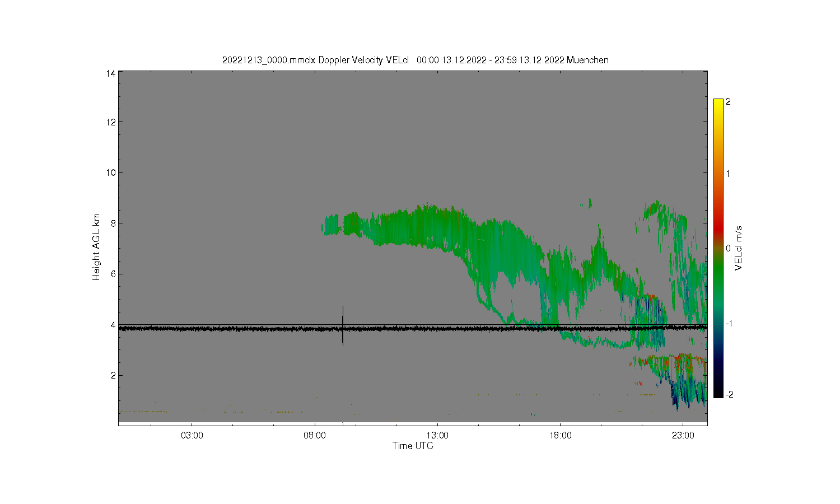Click the height tick label 4

point(113,325)
